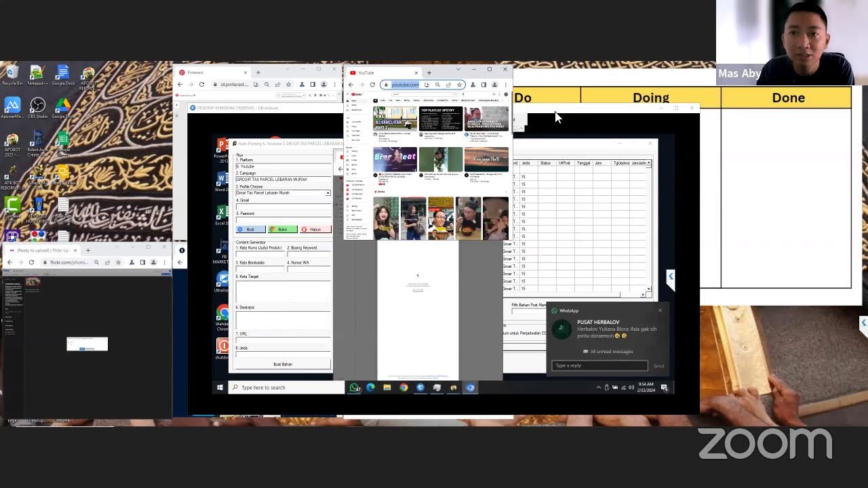The image size is (868, 488).
Task: Open the Windows Start menu in the remote taskbar
Action: (220, 387)
